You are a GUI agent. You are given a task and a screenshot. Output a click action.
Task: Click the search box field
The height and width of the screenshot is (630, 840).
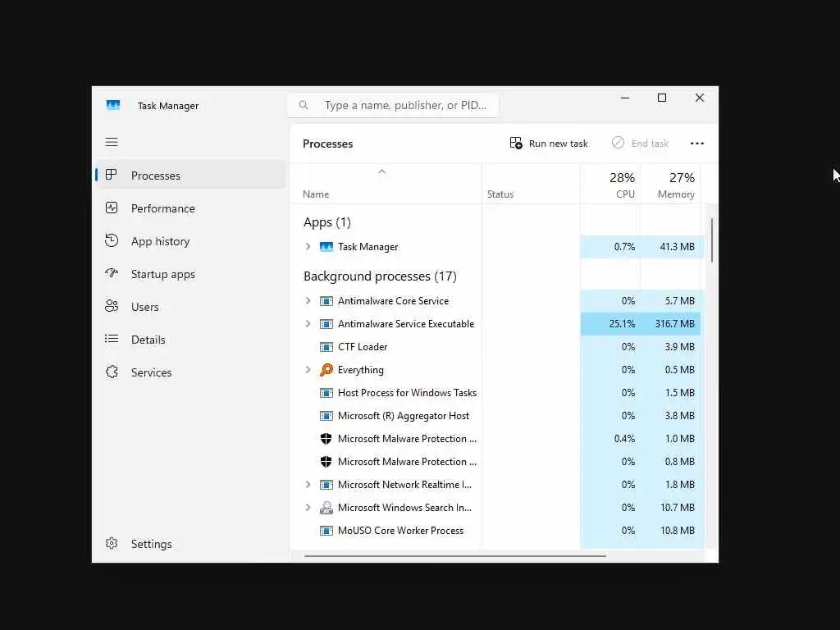[393, 105]
